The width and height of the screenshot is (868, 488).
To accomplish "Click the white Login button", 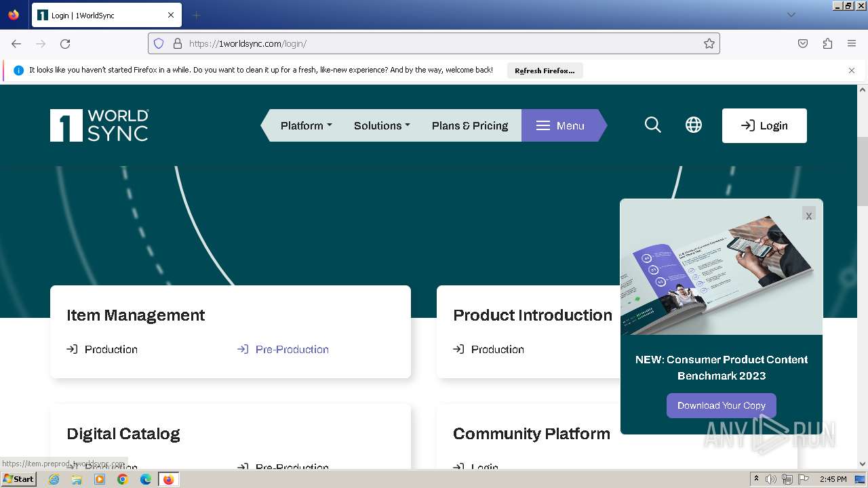I will tap(764, 125).
